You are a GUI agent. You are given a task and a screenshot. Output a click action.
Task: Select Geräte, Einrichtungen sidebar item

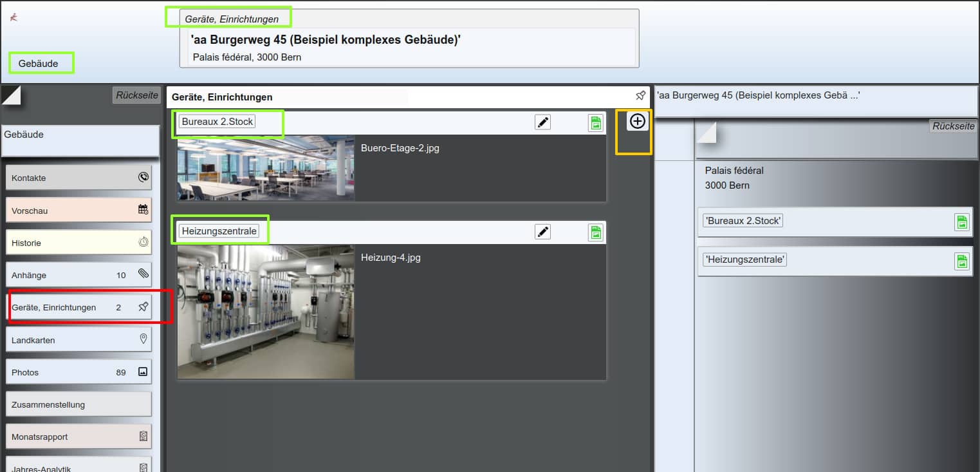coord(79,307)
